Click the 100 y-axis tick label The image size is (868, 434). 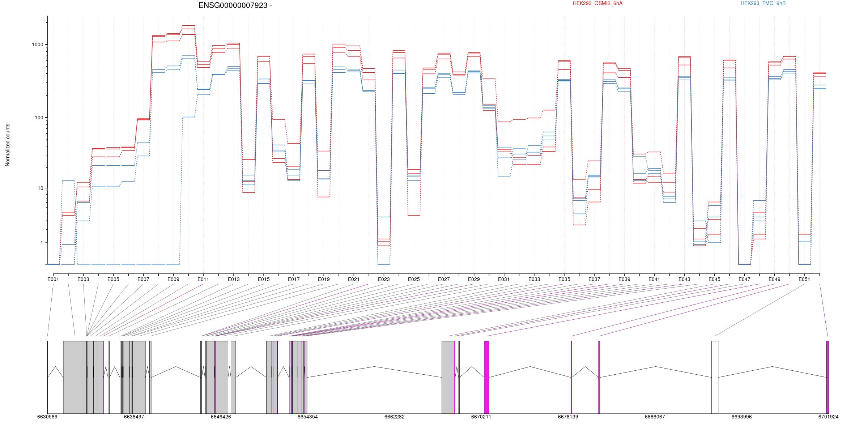click(39, 118)
